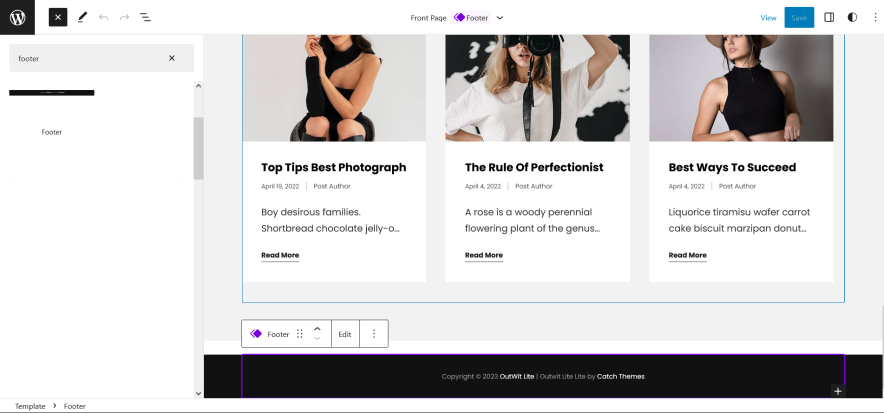This screenshot has width=884, height=413.
Task: Click the Undo arrow icon
Action: pyautogui.click(x=103, y=17)
